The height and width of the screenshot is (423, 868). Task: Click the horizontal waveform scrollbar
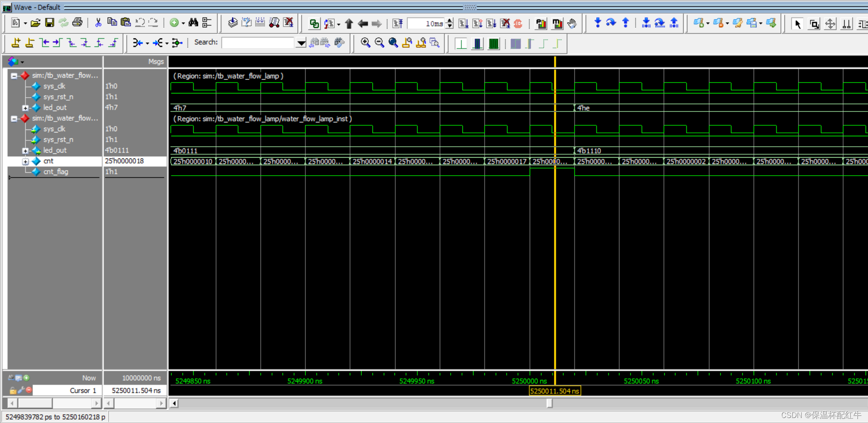[549, 403]
